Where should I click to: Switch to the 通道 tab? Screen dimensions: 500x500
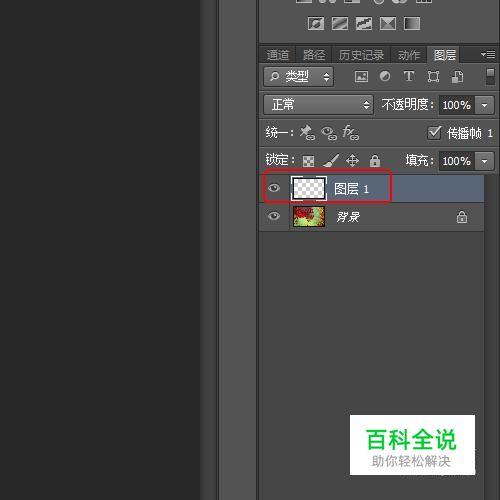click(x=277, y=55)
